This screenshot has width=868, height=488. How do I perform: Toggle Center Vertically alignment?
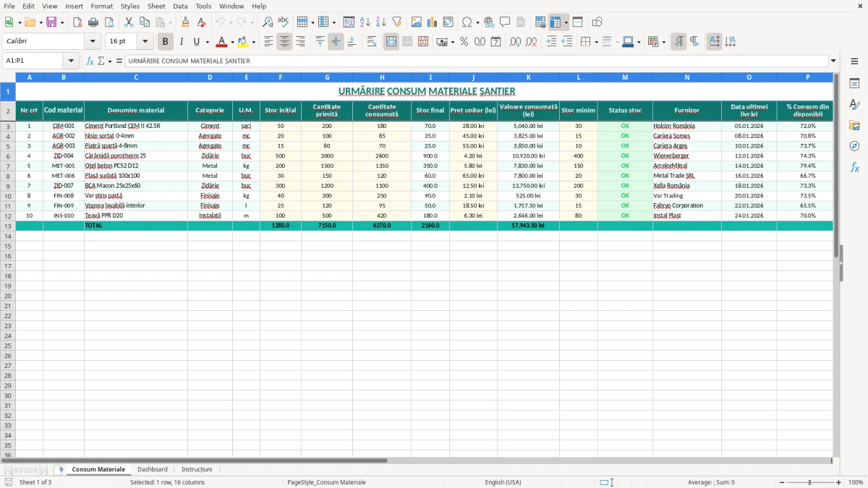click(x=336, y=42)
